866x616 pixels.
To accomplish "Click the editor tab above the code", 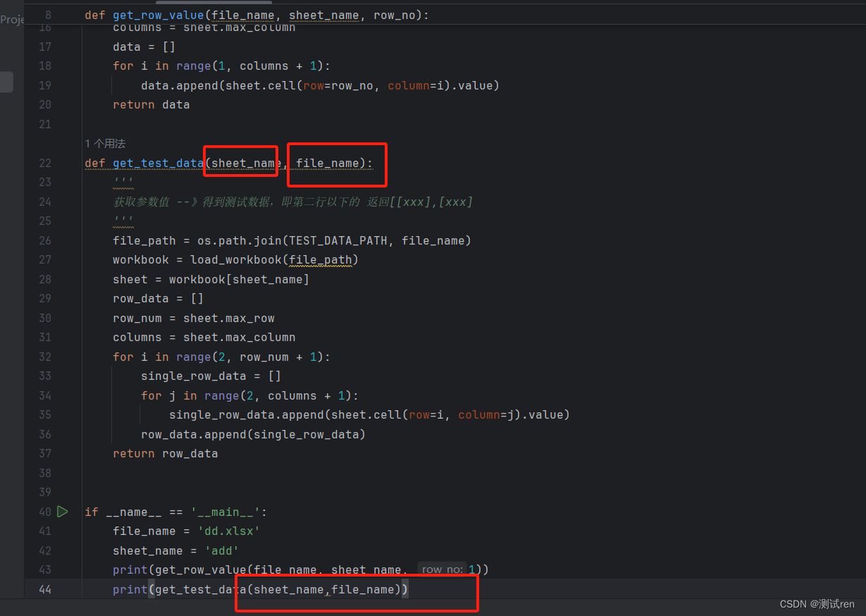I will point(211,4).
